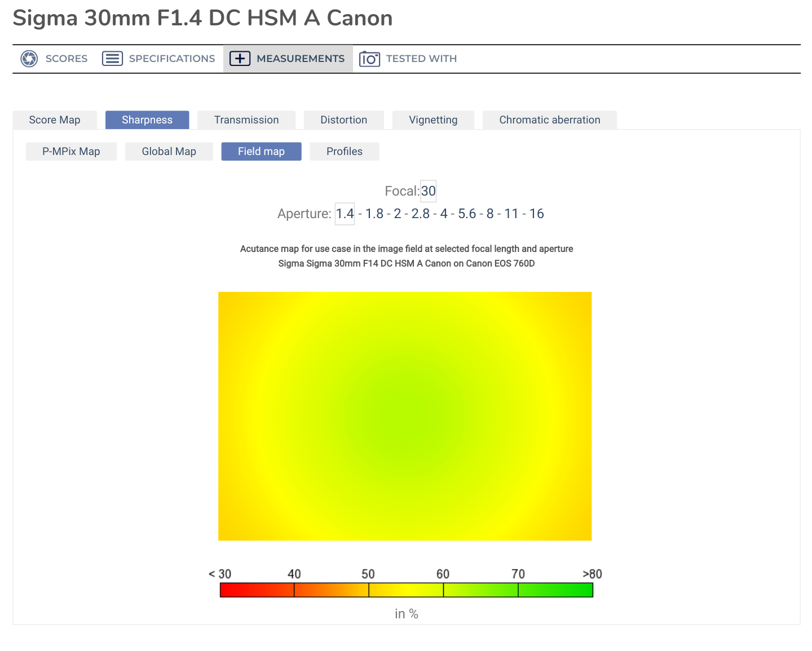Show sharpness Profiles

pyautogui.click(x=345, y=152)
